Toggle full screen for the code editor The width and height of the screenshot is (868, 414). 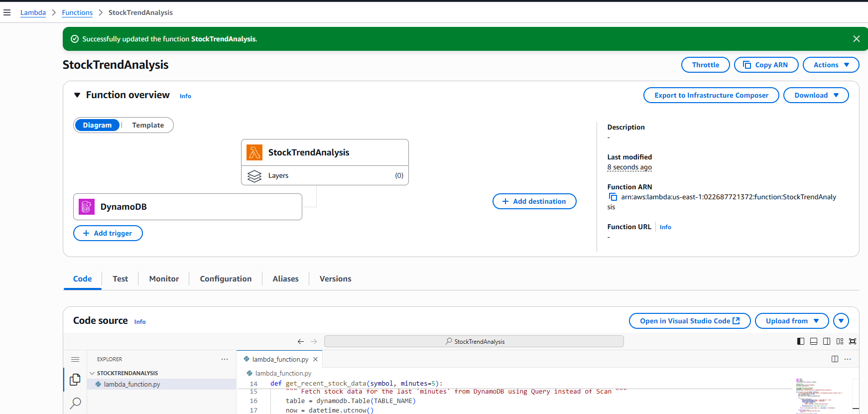point(853,341)
